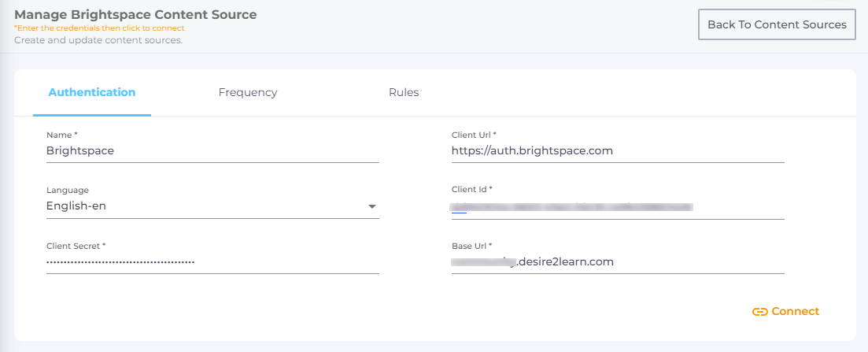The image size is (868, 352).
Task: Click the Manage Brightspace Content Source heading
Action: coord(135,14)
